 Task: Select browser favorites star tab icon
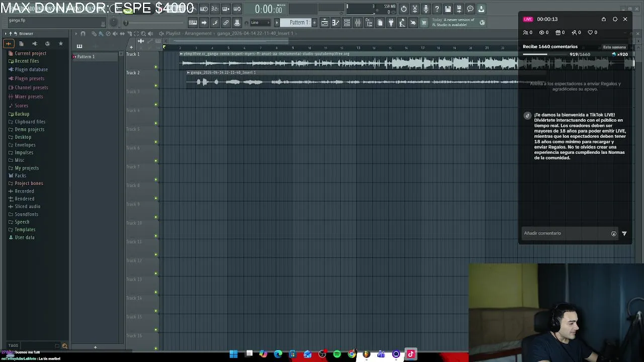[x=61, y=44]
